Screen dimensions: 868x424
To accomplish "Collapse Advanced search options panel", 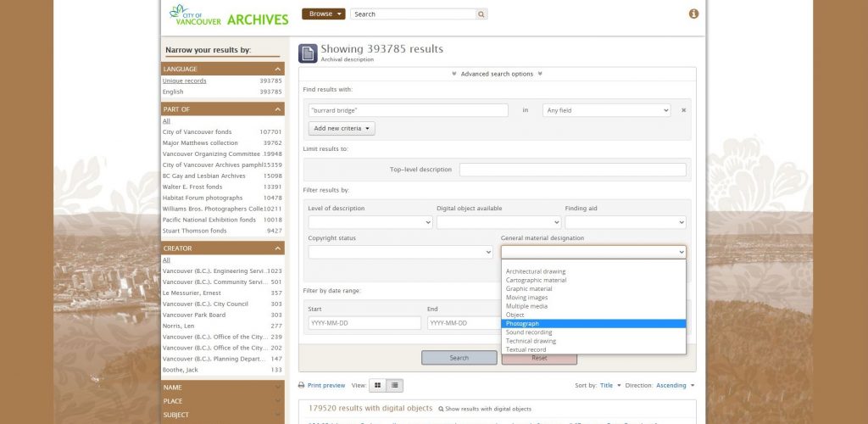I will [497, 74].
